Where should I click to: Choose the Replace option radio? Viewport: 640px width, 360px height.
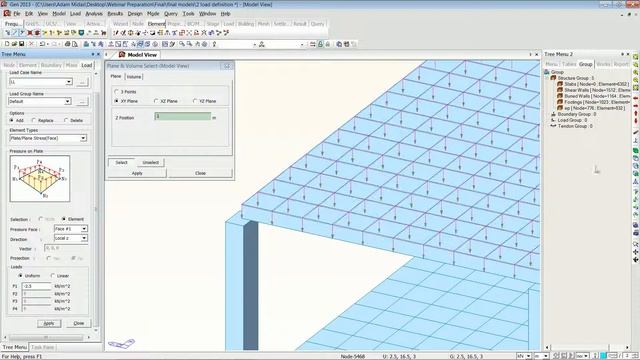(x=33, y=120)
